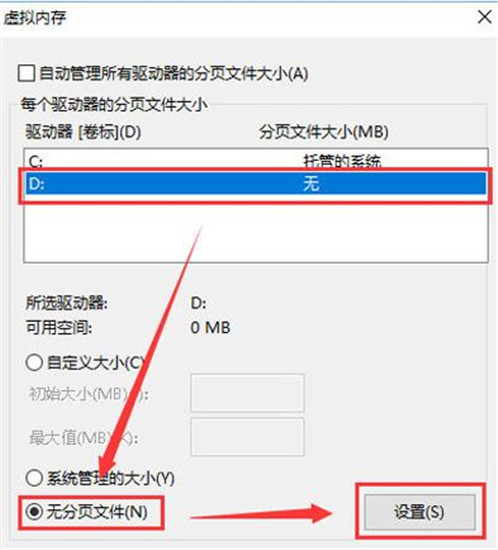Click the empty area below the drive list

click(x=256, y=232)
